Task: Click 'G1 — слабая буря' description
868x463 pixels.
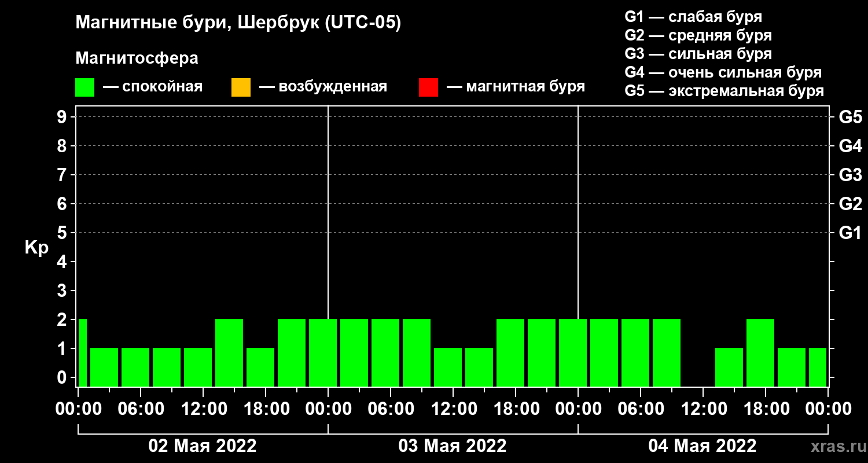Action: 693,16
